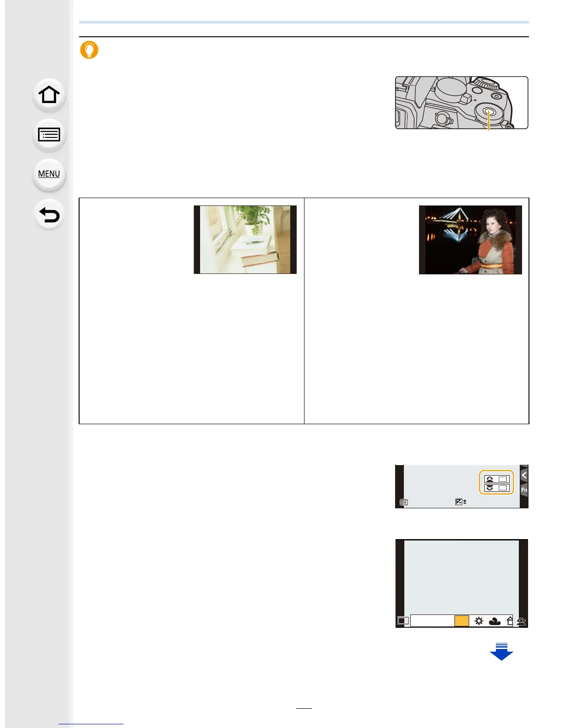563x728 pixels.
Task: Open the table of contents list icon
Action: [49, 135]
